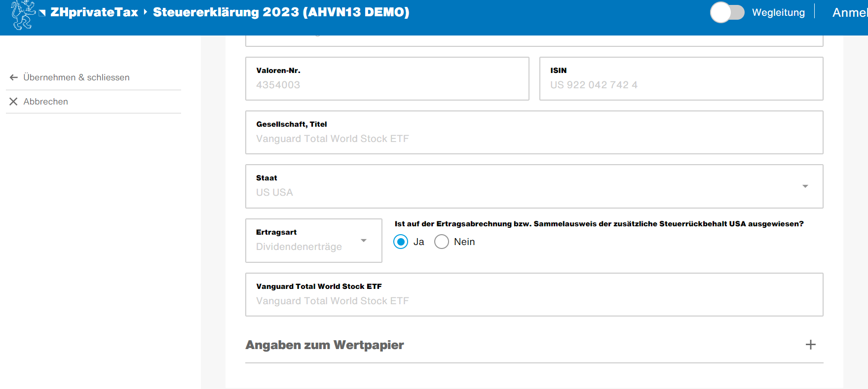Open the Staat dropdown arrow

(805, 186)
